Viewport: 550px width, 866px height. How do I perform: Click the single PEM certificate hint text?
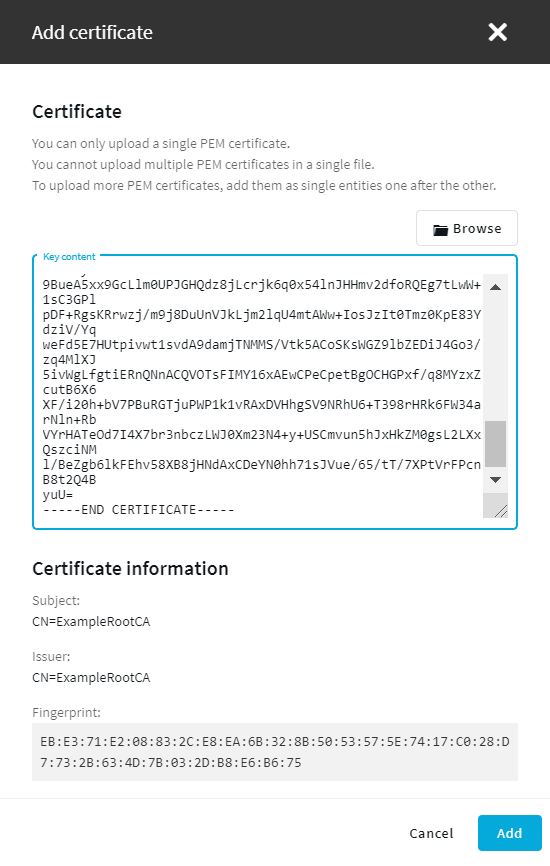tap(161, 144)
